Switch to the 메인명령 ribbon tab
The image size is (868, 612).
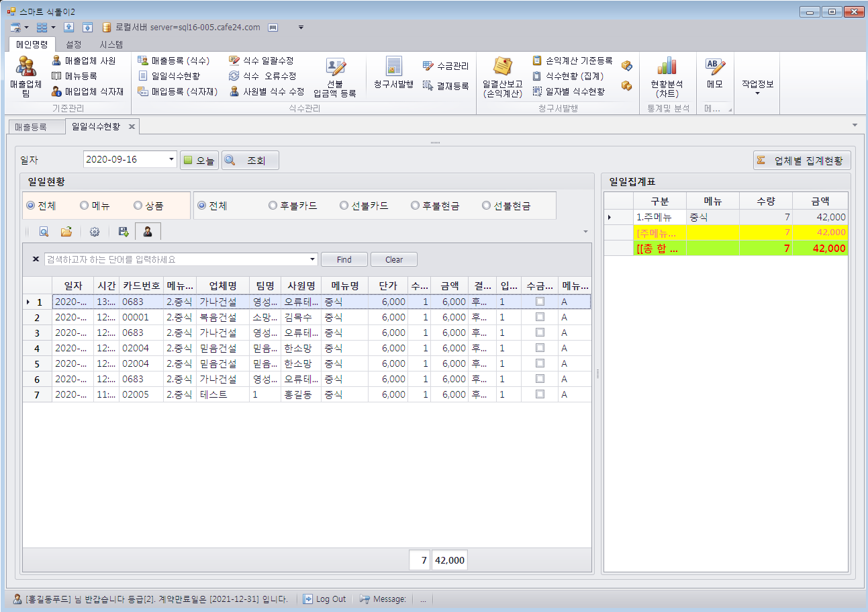[x=32, y=44]
